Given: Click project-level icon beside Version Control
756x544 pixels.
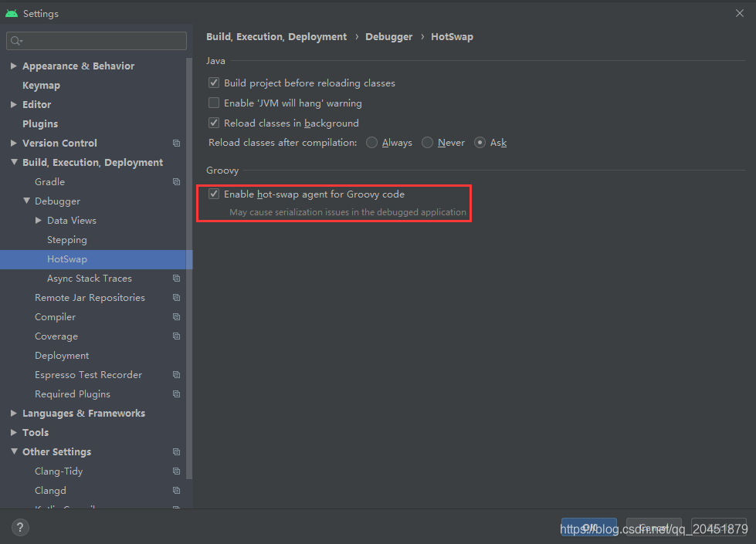Looking at the screenshot, I should click(177, 143).
